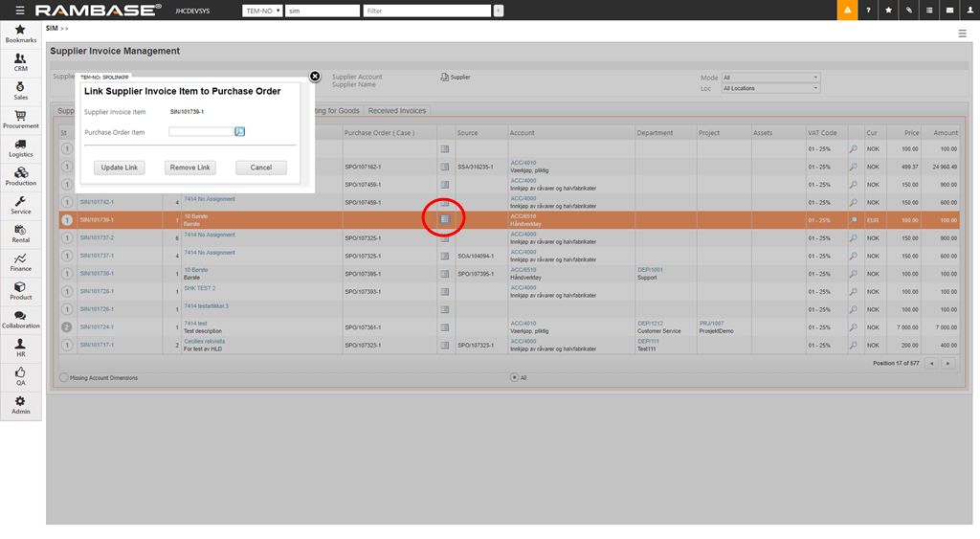Open the hamburger menu beside RamBase logo
Screen dimensions: 980x539
click(x=20, y=10)
